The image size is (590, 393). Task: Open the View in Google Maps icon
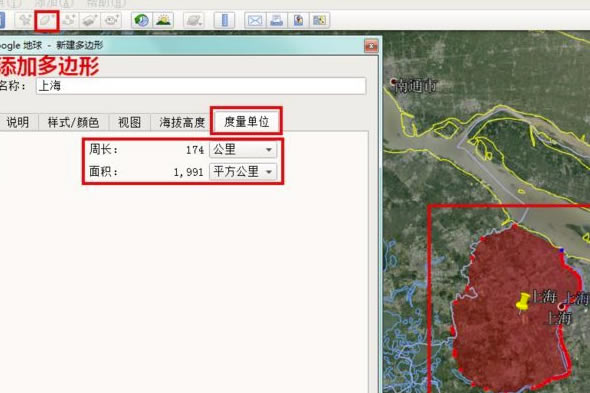(x=319, y=20)
